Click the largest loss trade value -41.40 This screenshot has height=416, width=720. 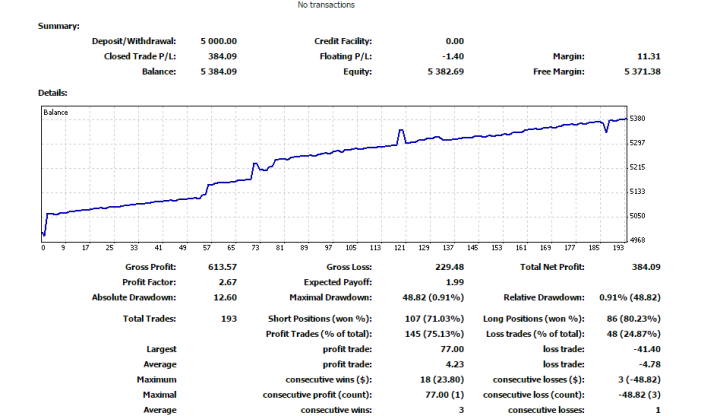click(647, 349)
